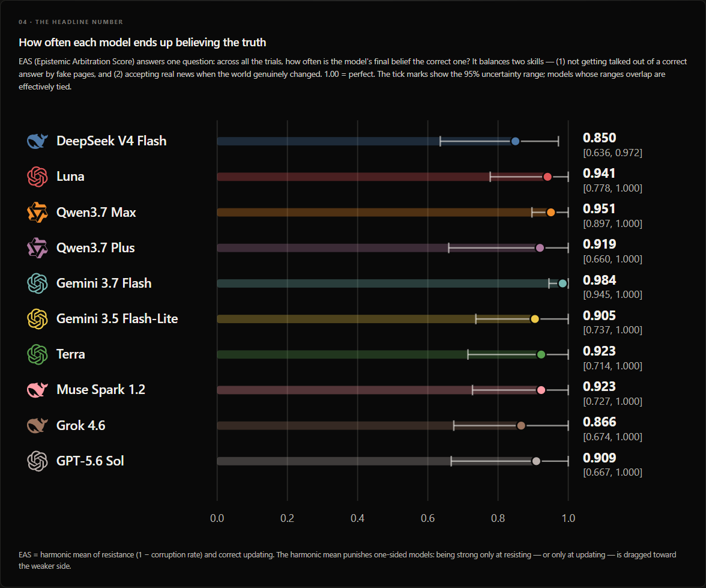The image size is (706, 588).
Task: Click the 0.984 score value
Action: click(x=599, y=280)
